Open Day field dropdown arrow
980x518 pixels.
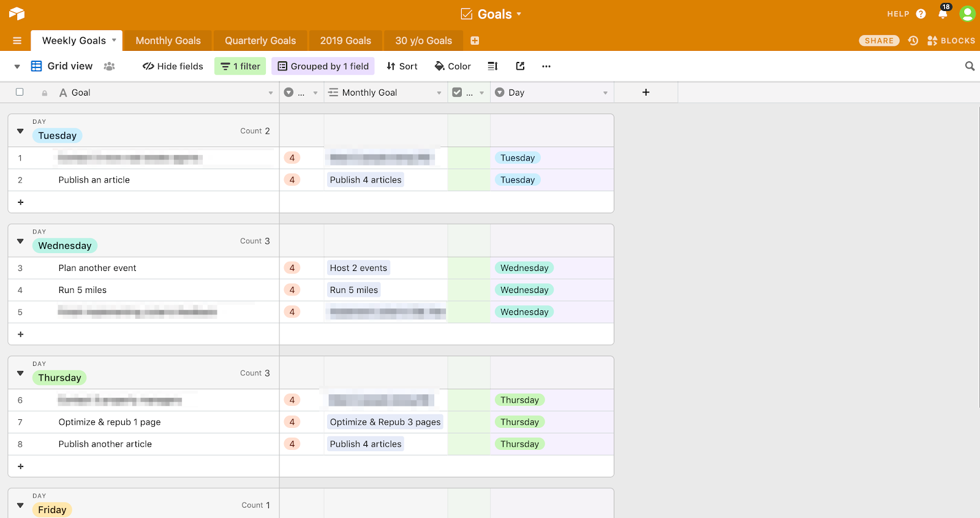tap(605, 93)
